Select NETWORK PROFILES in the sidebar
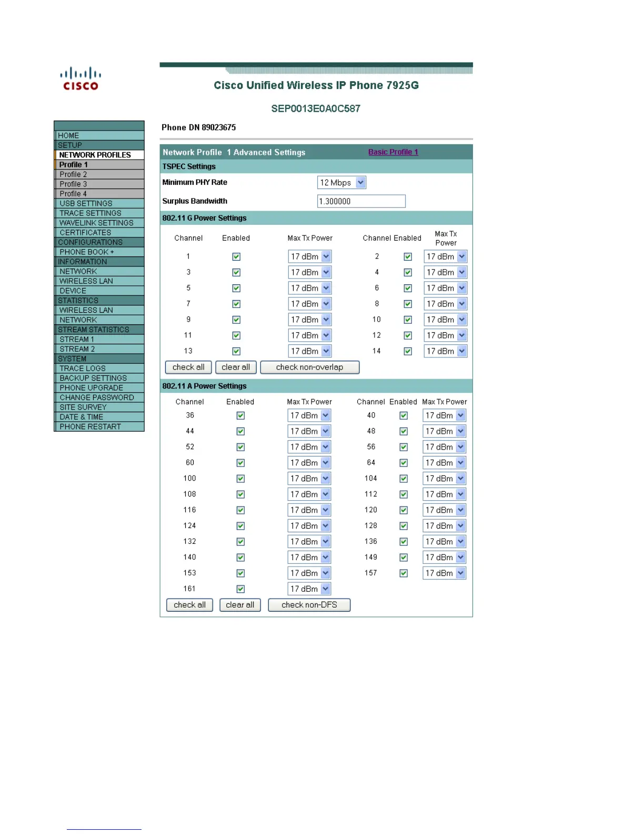 click(99, 155)
